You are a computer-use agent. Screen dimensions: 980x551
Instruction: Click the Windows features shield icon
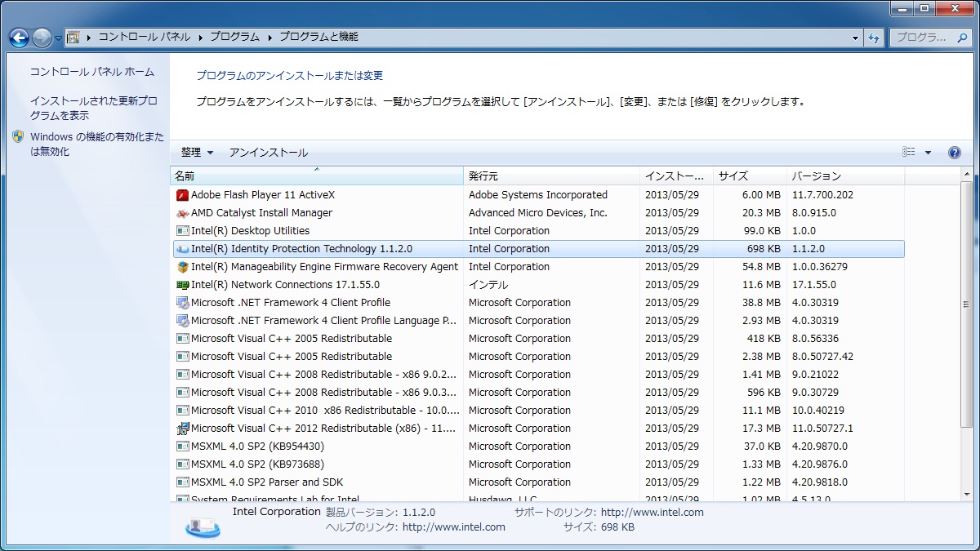click(19, 137)
